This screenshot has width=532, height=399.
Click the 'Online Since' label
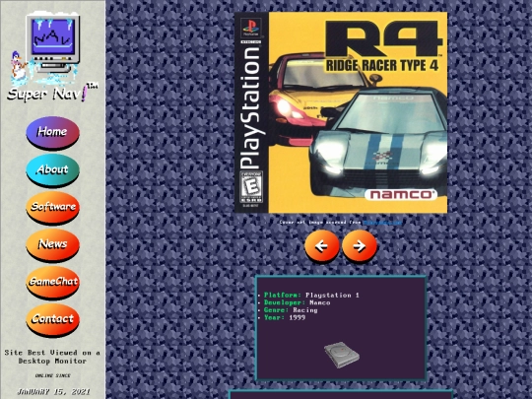(x=53, y=375)
